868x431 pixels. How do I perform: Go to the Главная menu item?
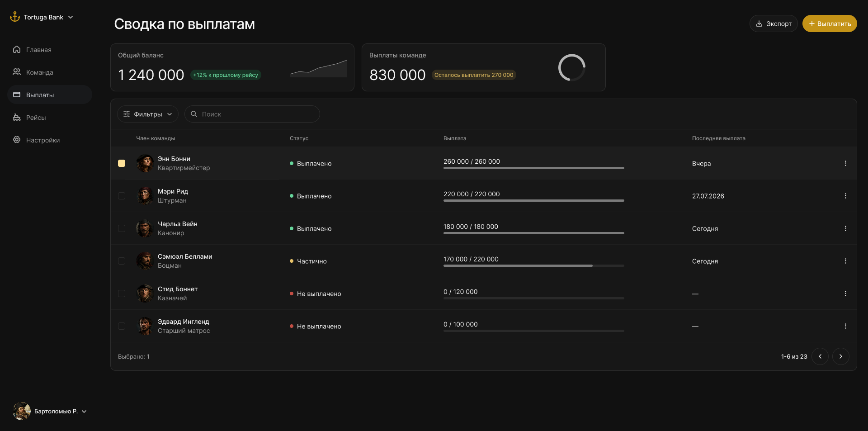coord(50,50)
